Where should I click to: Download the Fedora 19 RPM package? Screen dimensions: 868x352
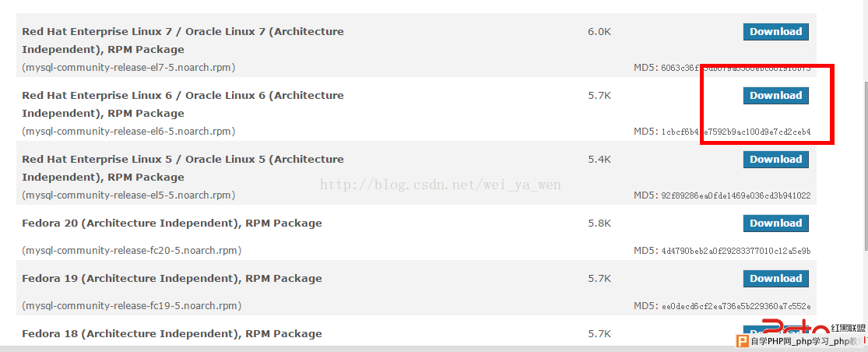[x=775, y=278]
